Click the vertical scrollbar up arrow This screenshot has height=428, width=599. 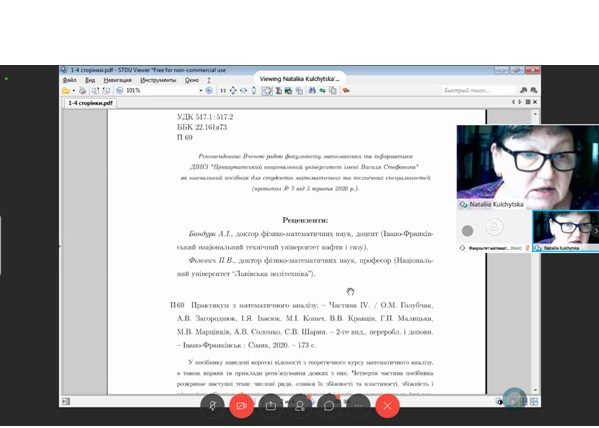(535, 114)
